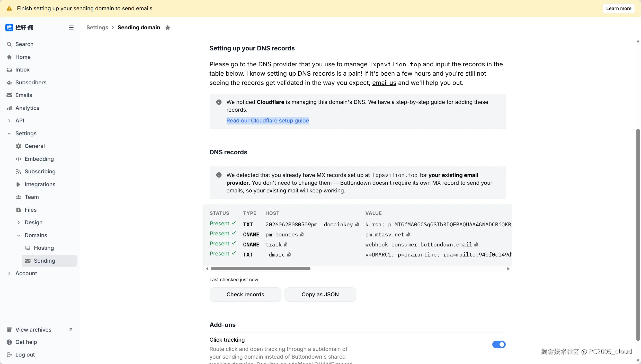This screenshot has height=364, width=641.
Task: Click the DNS table horizontal scrollbar thumb
Action: point(260,269)
